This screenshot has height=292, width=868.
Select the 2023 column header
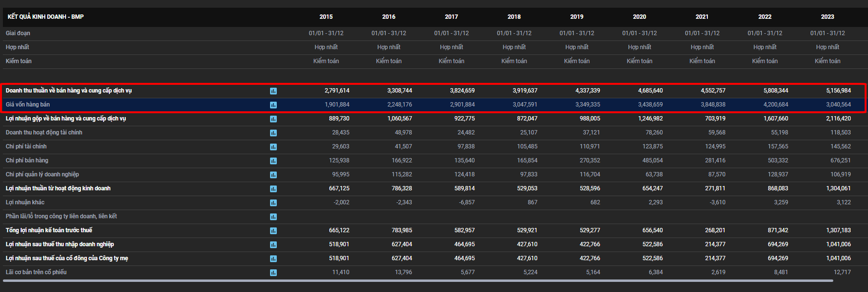827,17
